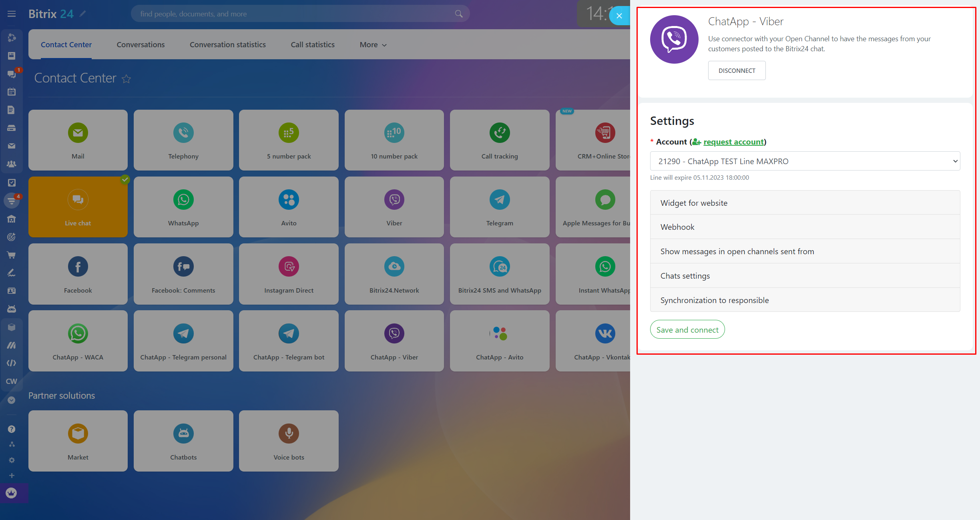This screenshot has width=980, height=520.
Task: Click the ChatApp - WACA icon
Action: 78,333
